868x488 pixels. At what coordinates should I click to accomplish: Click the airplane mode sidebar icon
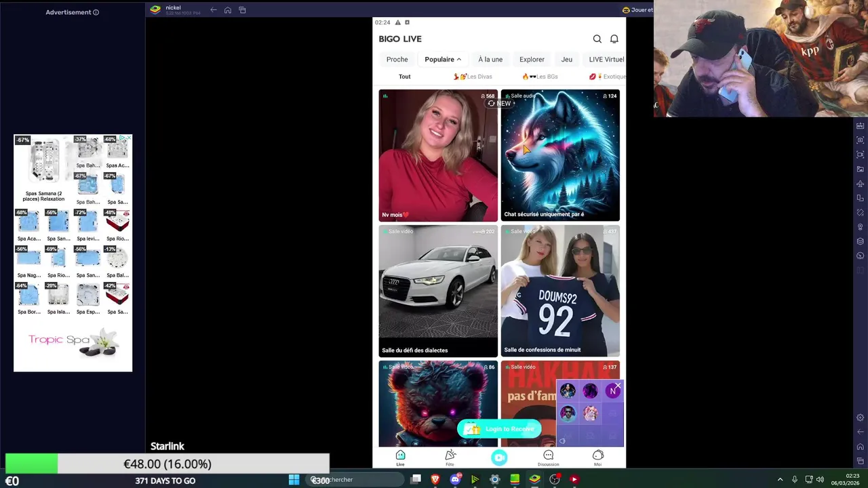[861, 184]
